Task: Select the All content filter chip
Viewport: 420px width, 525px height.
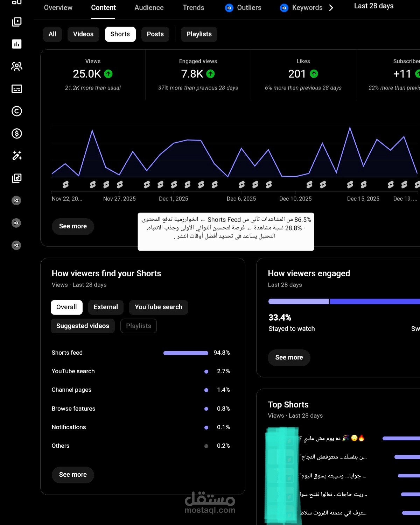Action: click(x=52, y=34)
